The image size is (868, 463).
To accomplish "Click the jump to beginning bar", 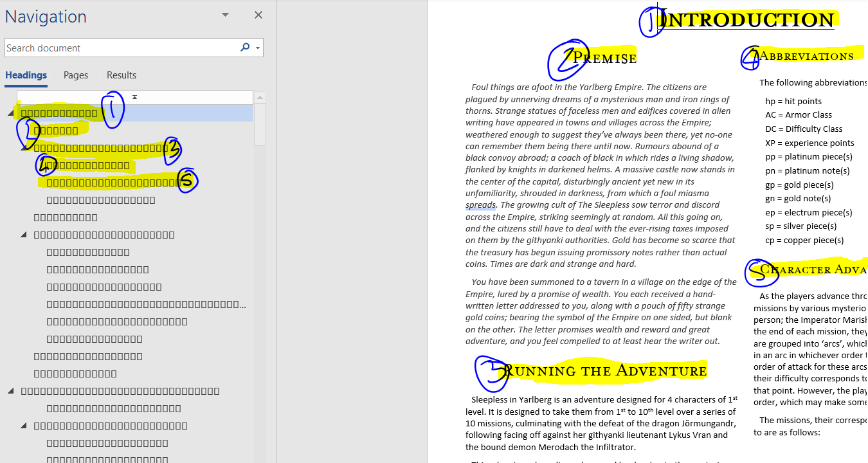I will (x=135, y=97).
